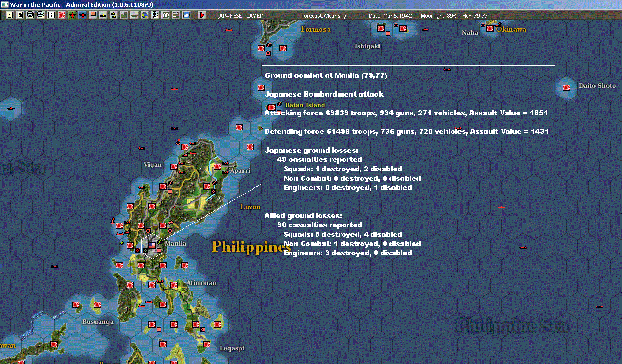
Task: Click the 'Date: Mar 5, 1942' status text
Action: (x=390, y=16)
